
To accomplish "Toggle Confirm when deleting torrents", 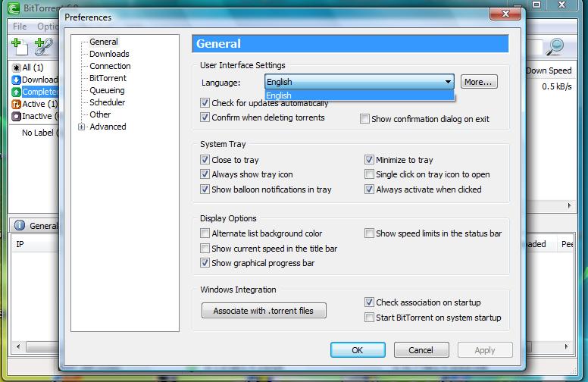I will tap(205, 117).
